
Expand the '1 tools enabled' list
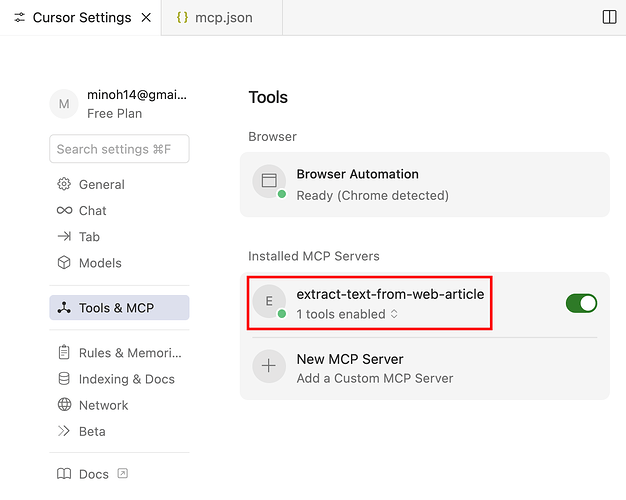(x=346, y=314)
